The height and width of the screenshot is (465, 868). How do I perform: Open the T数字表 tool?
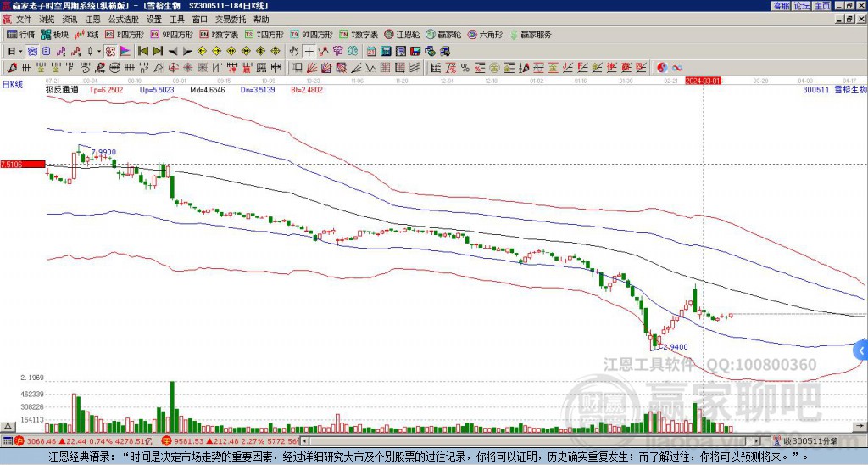[x=359, y=34]
